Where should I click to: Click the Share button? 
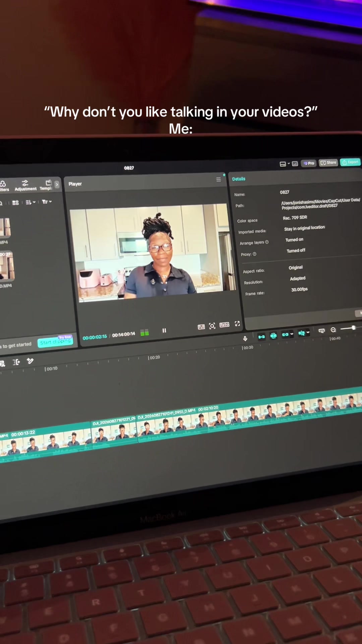tap(328, 163)
